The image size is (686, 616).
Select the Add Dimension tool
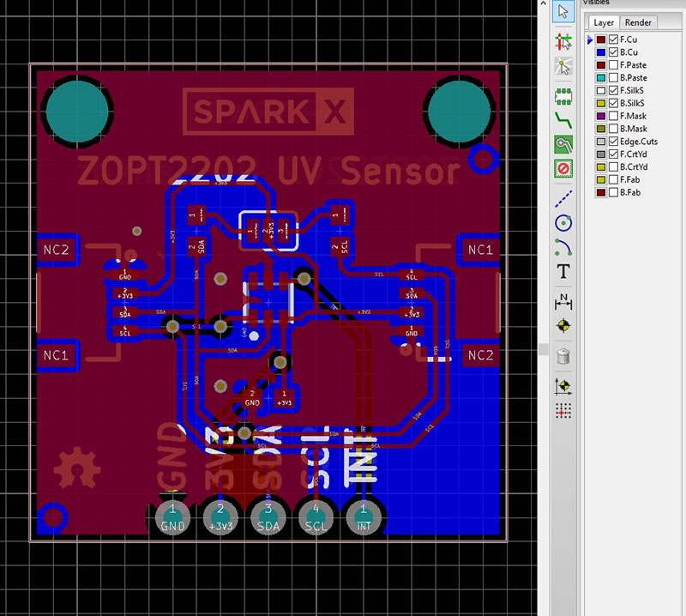563,301
